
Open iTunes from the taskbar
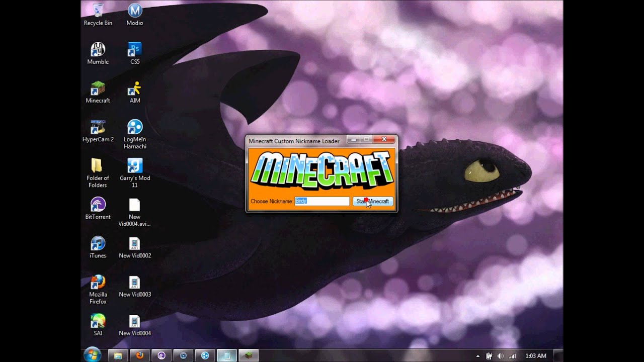tap(183, 355)
